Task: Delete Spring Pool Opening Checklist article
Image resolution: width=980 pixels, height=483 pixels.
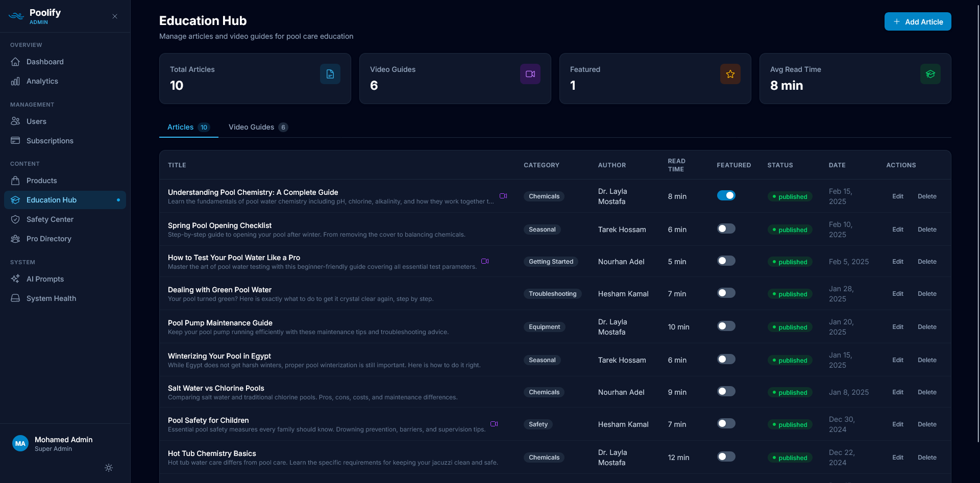Action: click(x=927, y=230)
